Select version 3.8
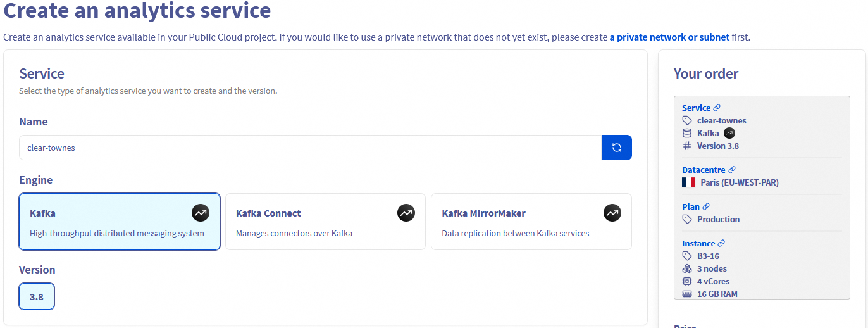868x328 pixels. coord(37,296)
